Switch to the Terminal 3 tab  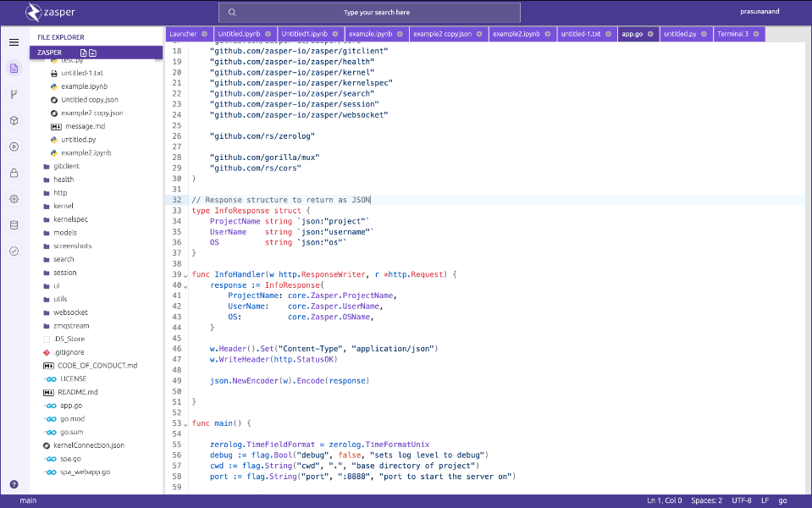coord(732,34)
